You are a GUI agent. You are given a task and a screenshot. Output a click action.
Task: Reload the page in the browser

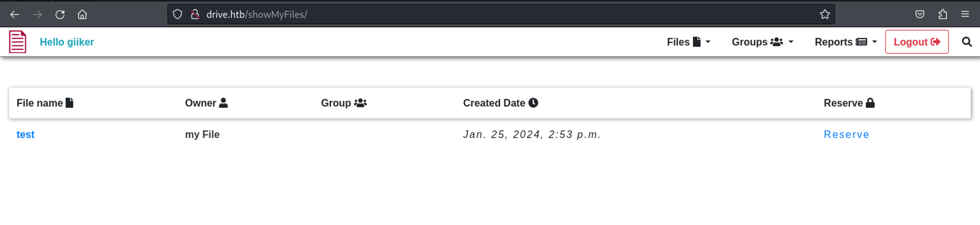click(x=60, y=14)
